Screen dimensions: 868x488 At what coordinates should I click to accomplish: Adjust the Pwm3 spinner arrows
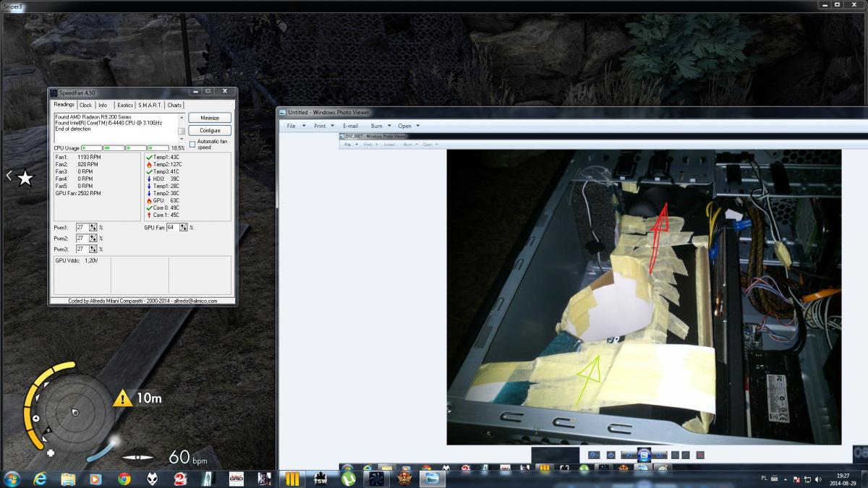click(x=93, y=249)
